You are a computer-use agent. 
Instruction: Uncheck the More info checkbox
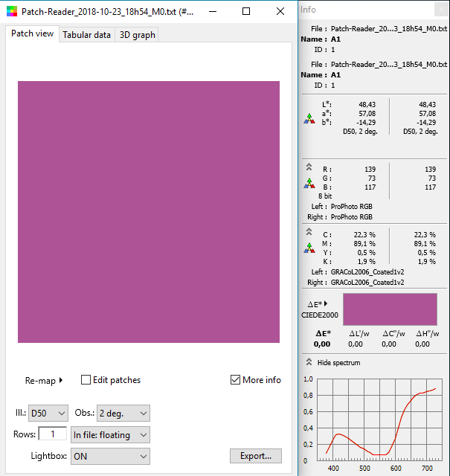235,380
